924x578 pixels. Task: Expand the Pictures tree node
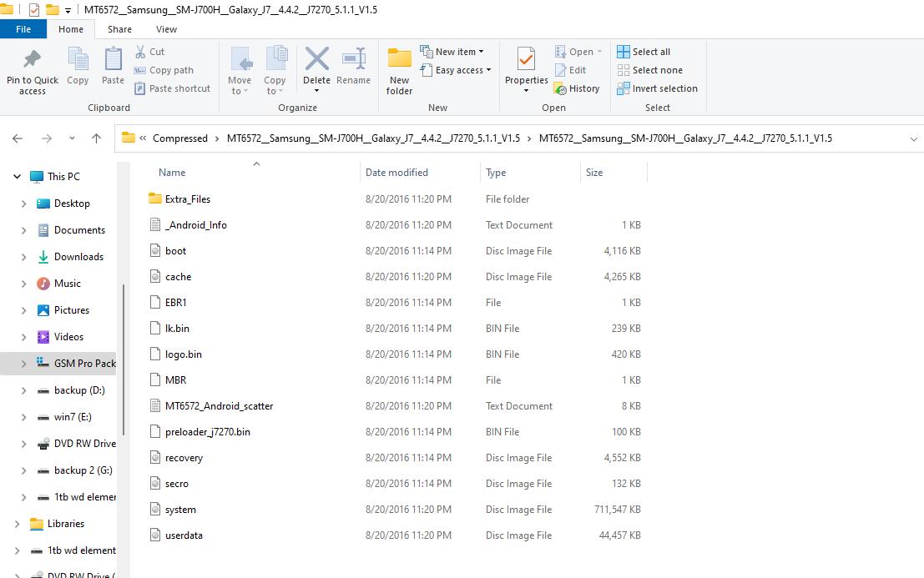tap(23, 310)
